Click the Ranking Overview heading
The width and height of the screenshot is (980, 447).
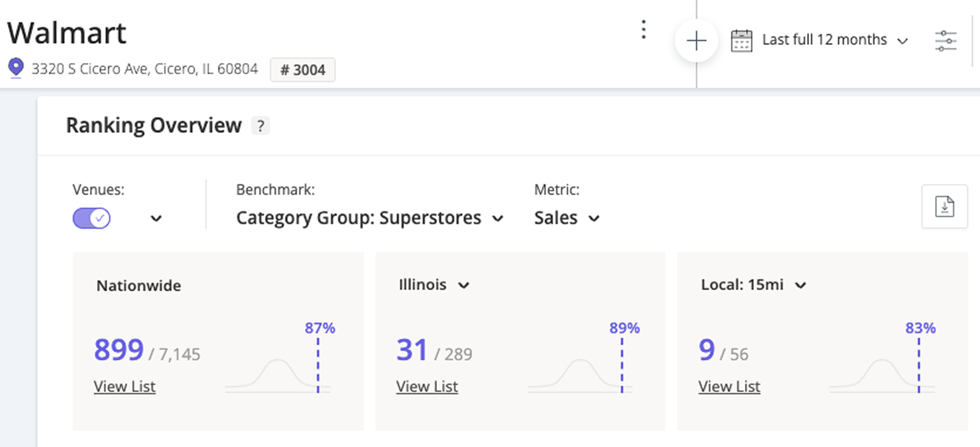click(x=154, y=125)
